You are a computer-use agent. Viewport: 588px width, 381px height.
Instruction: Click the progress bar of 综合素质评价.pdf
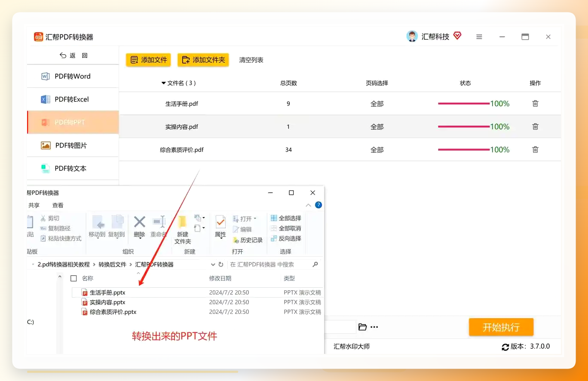point(464,150)
